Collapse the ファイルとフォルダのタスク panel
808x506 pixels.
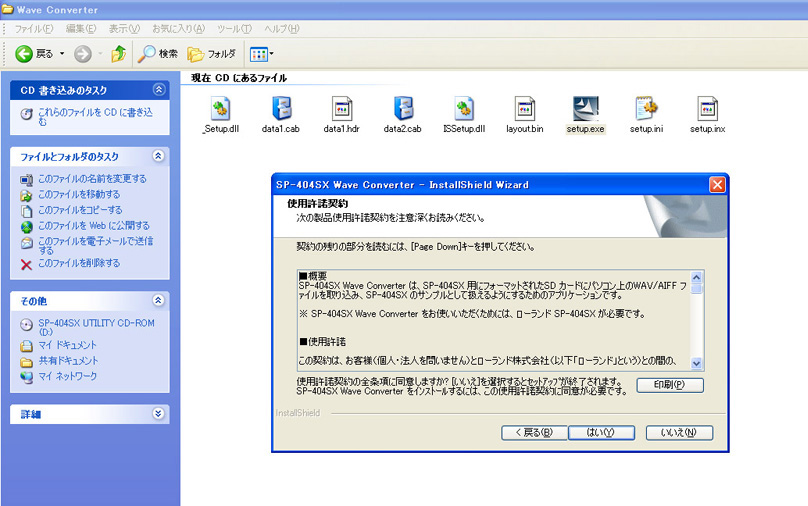pos(159,156)
